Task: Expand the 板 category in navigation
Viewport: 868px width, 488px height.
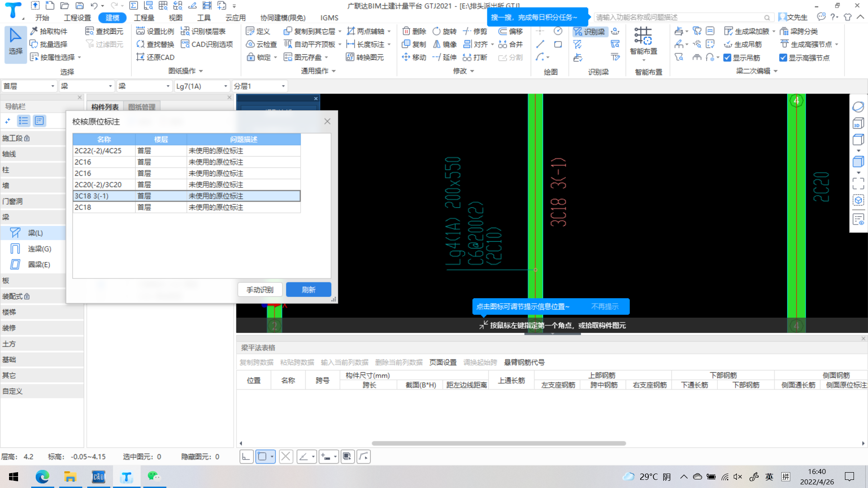Action: coord(42,281)
